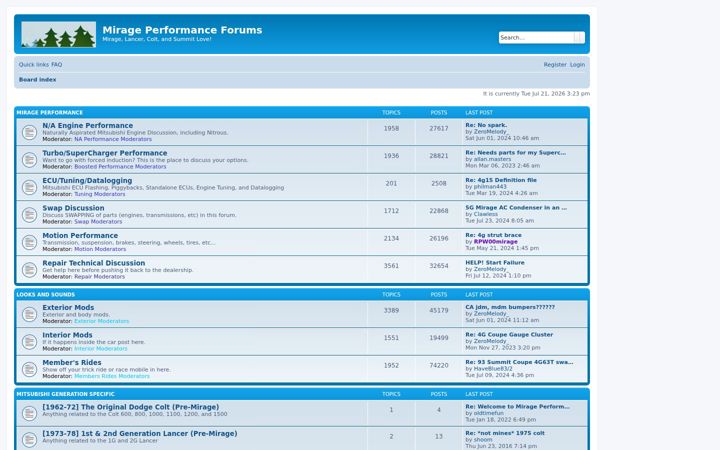Click the Original Dodge Colt forum status icon
The height and width of the screenshot is (450, 720).
(x=29, y=413)
